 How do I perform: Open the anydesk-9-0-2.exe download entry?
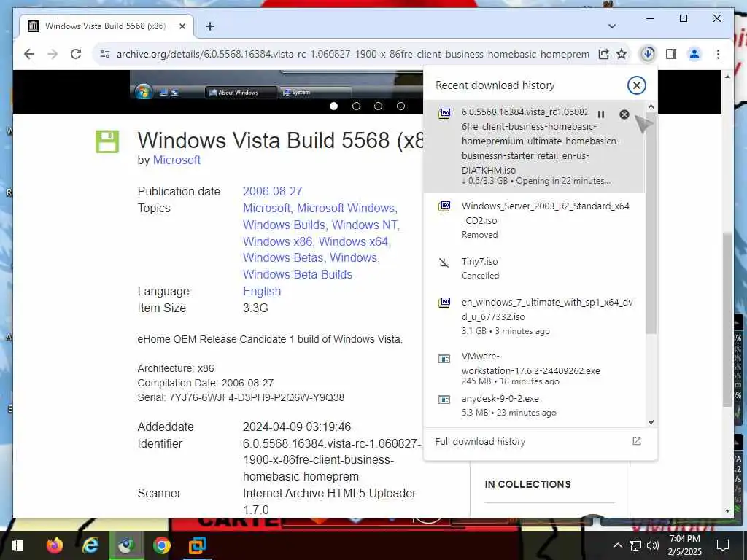click(x=535, y=405)
